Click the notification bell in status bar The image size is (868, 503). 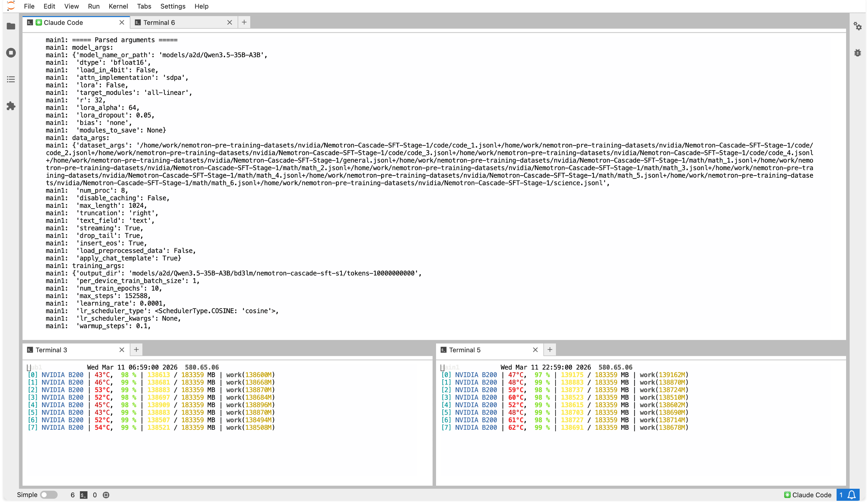852,495
